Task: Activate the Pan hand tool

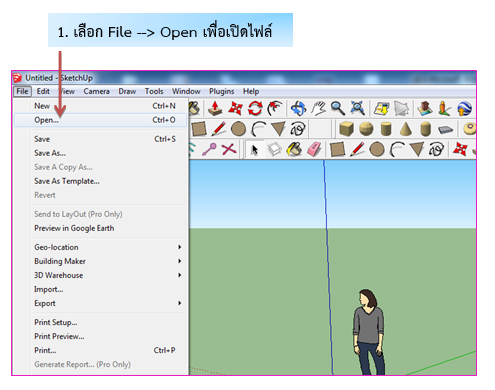Action: click(318, 108)
